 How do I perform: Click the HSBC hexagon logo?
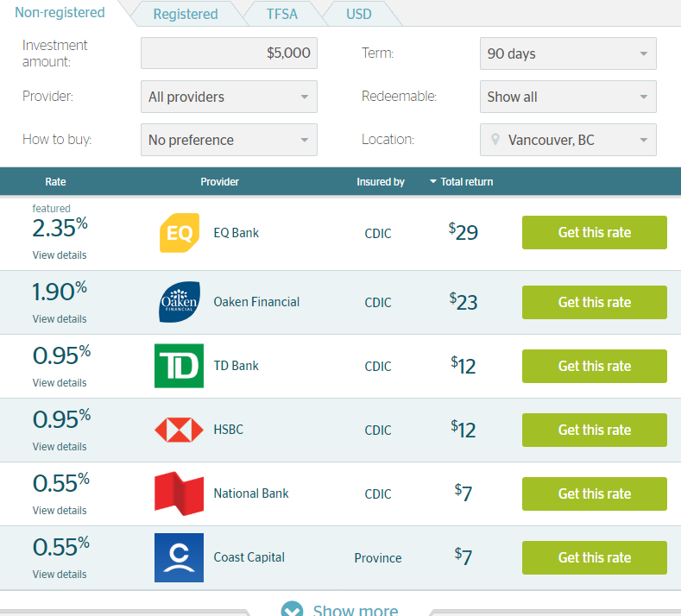coord(180,430)
